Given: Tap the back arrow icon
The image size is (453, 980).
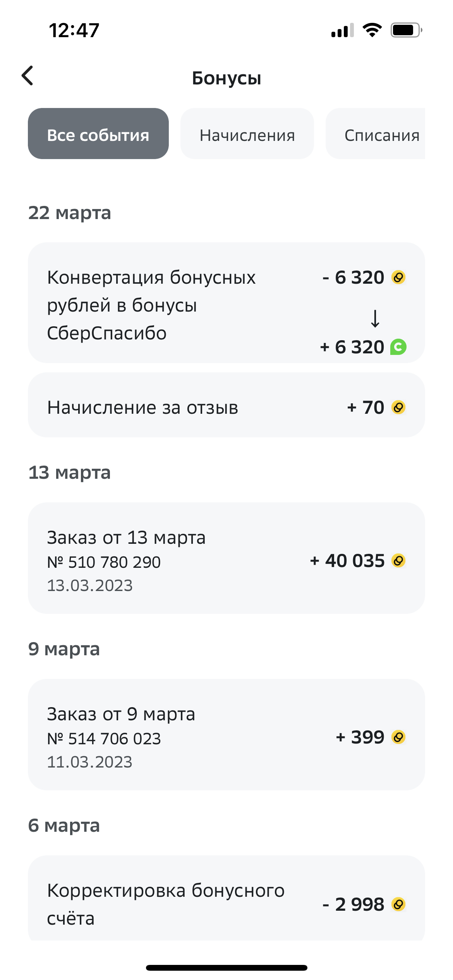Looking at the screenshot, I should pyautogui.click(x=27, y=76).
